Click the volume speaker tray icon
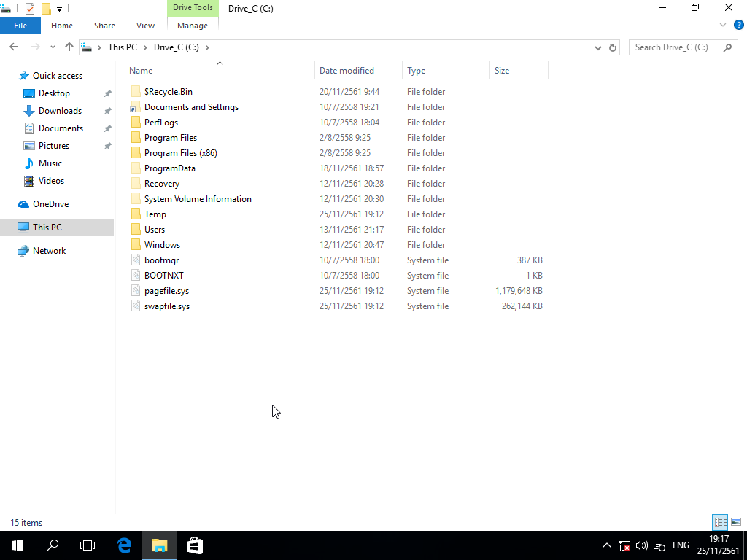 coord(642,545)
